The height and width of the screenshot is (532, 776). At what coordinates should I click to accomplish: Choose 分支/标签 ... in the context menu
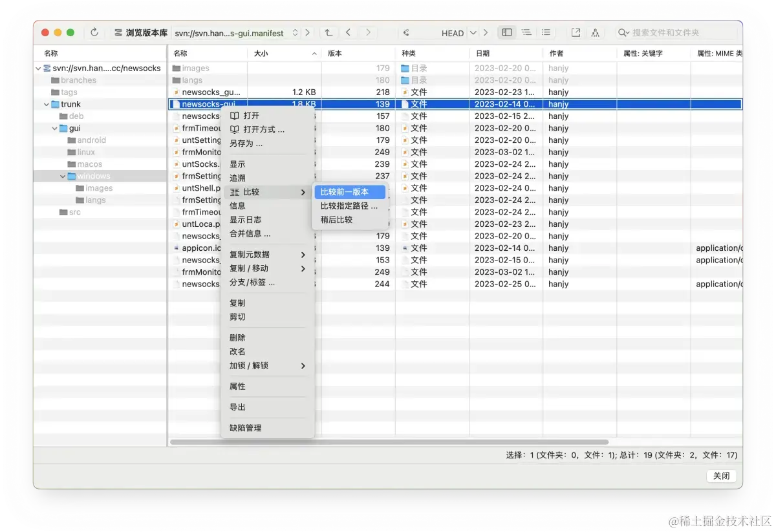(268, 282)
